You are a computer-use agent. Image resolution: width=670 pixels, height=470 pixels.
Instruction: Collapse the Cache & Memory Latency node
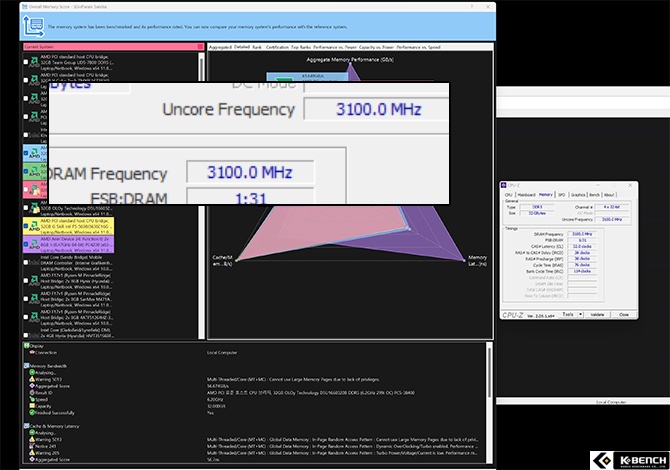[x=25, y=426]
